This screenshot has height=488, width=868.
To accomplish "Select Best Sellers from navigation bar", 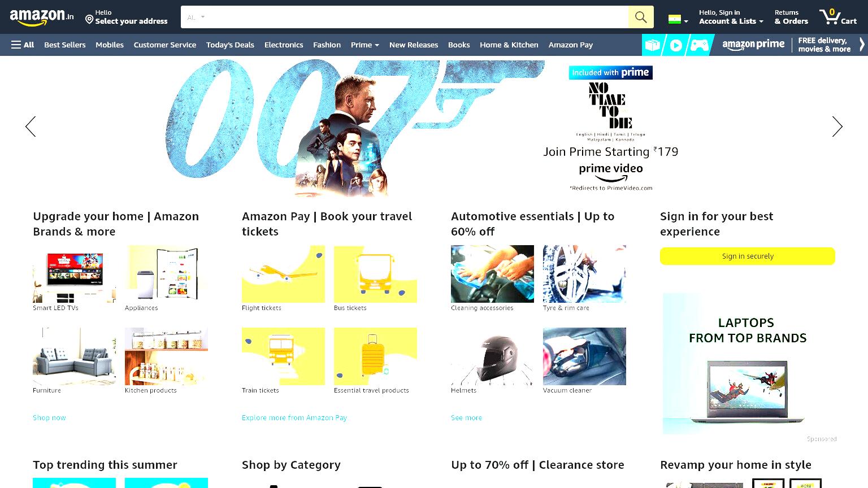I will (x=65, y=45).
